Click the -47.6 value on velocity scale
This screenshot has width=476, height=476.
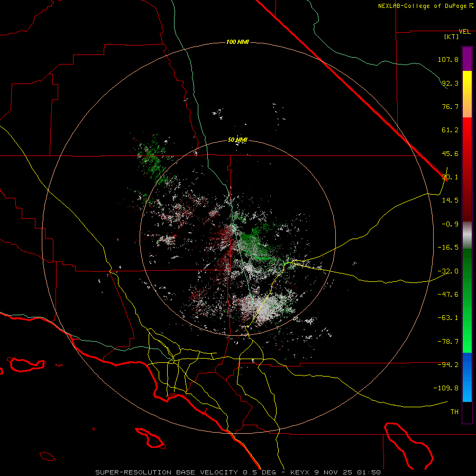tap(448, 295)
